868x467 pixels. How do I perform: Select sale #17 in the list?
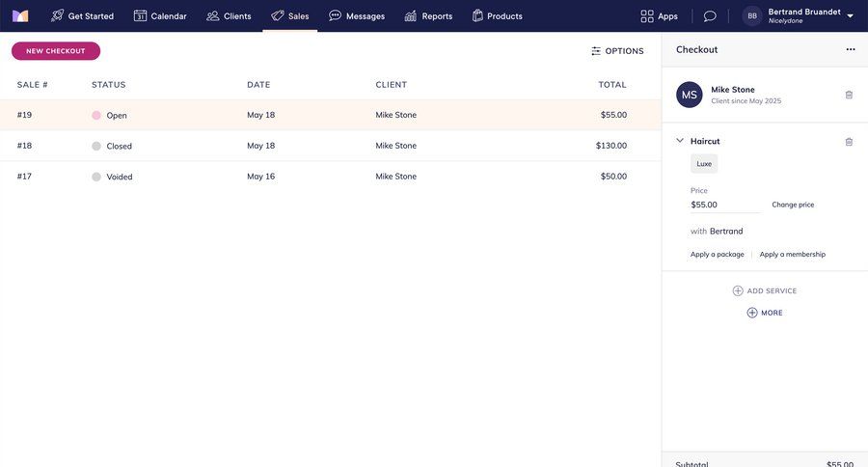click(331, 177)
